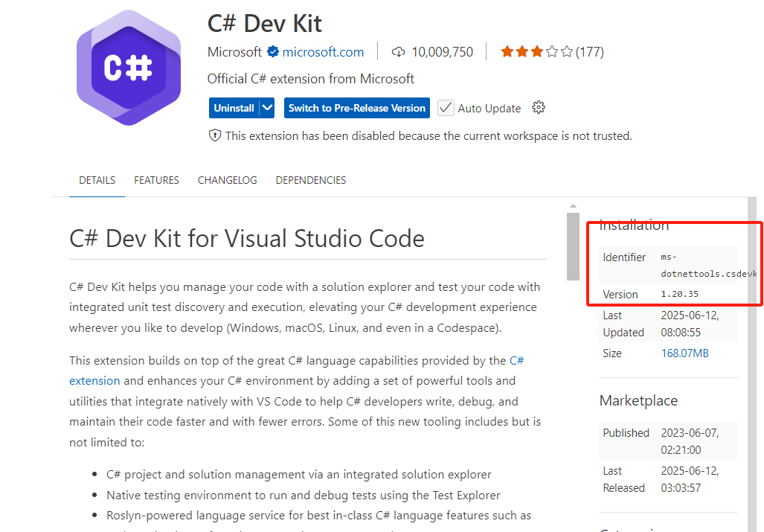Click the star rating for the extension

tap(537, 51)
